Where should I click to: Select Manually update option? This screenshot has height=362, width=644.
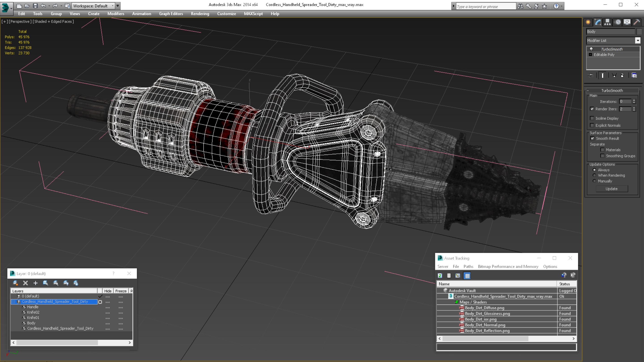click(x=594, y=181)
